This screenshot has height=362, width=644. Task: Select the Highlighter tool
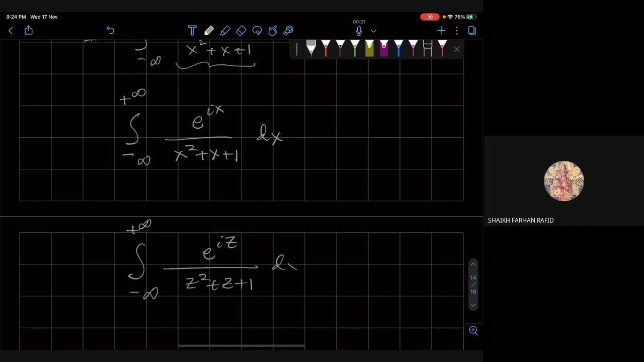point(225,31)
